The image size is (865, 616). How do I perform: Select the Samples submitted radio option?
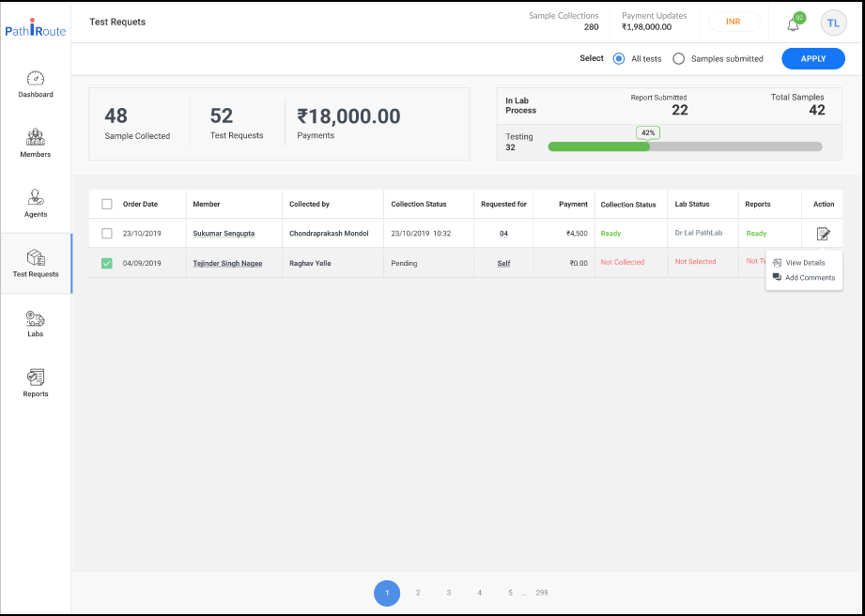point(679,58)
